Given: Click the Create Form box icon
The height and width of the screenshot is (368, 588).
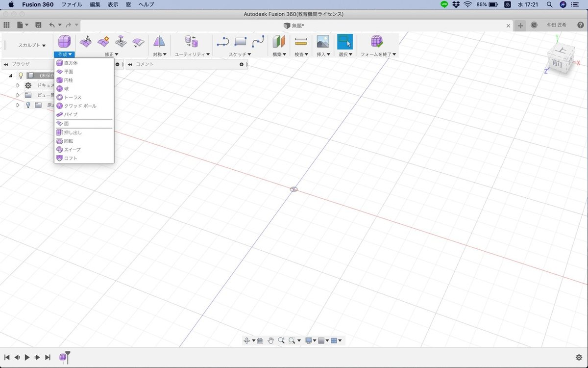Looking at the screenshot, I should (65, 42).
